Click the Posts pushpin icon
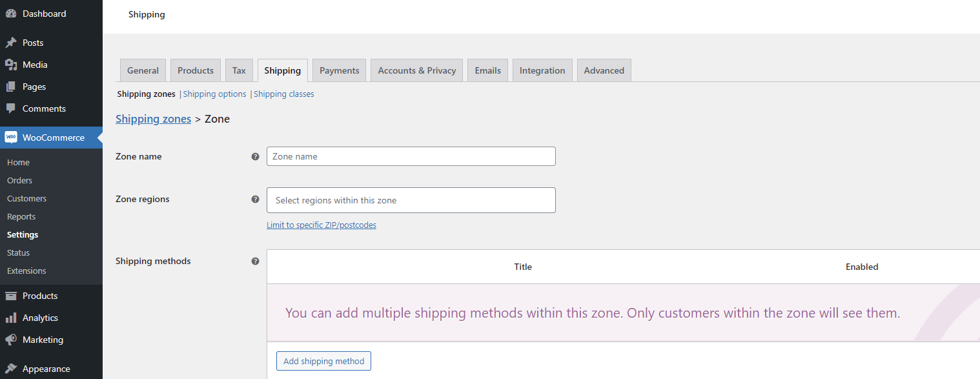 click(x=11, y=43)
